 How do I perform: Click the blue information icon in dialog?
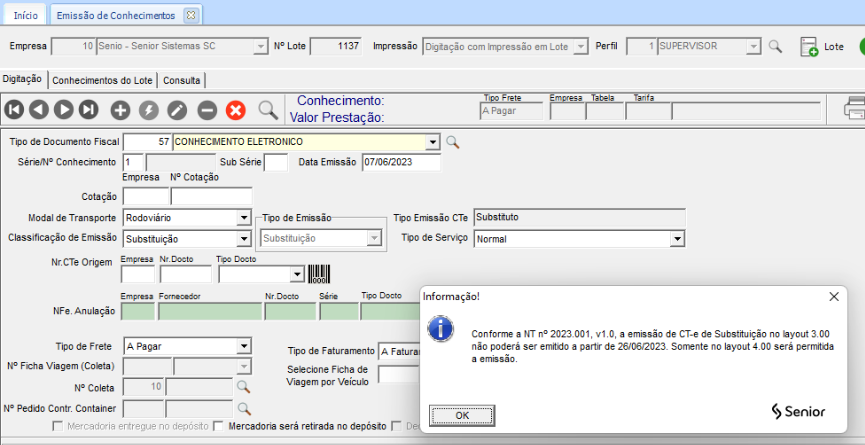[441, 329]
